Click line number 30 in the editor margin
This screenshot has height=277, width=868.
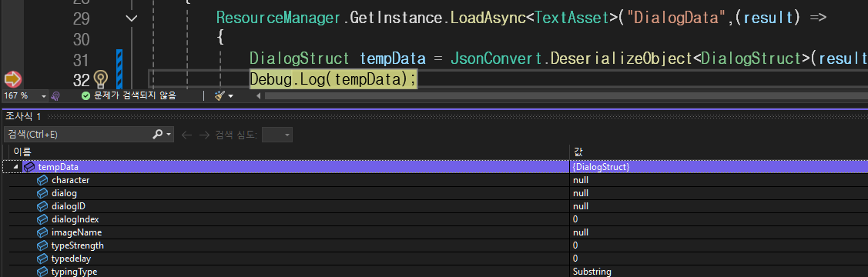(82, 39)
